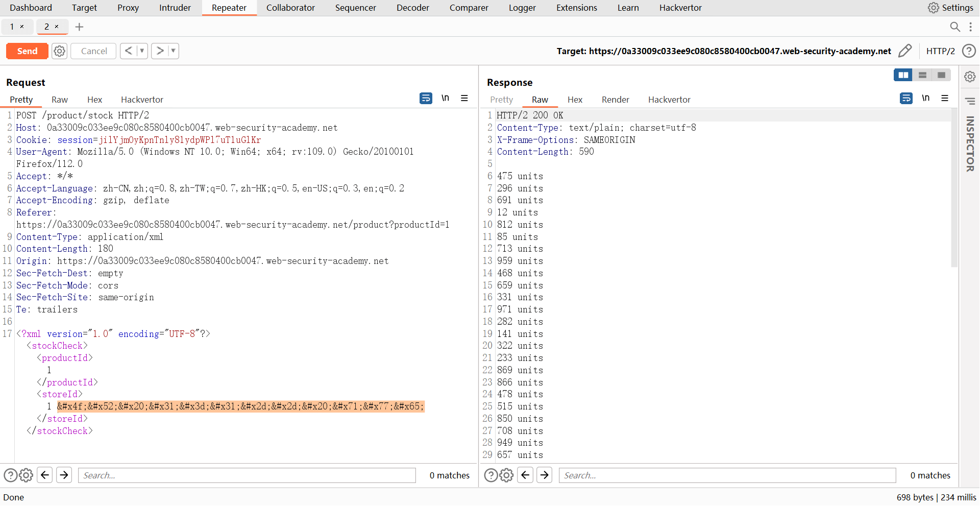Expand the previous request history dropdown arrow
This screenshot has height=506, width=980.
click(142, 51)
